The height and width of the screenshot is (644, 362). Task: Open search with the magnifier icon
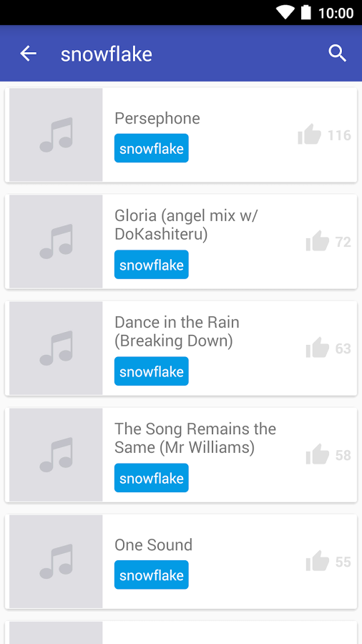[338, 54]
